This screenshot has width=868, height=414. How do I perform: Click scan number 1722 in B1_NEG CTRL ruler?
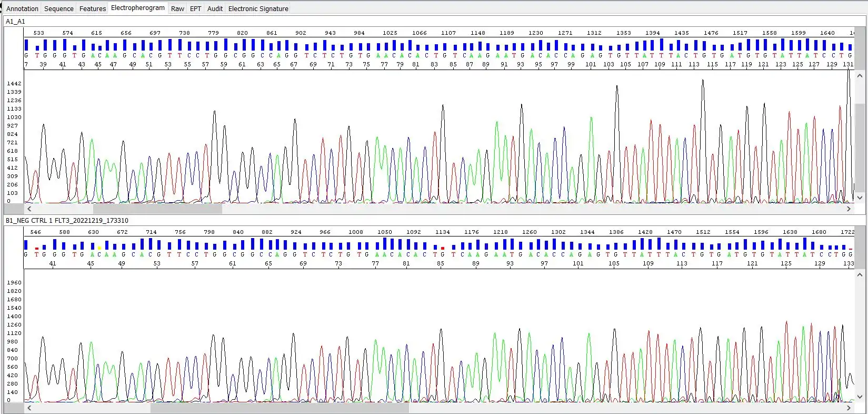pyautogui.click(x=847, y=232)
